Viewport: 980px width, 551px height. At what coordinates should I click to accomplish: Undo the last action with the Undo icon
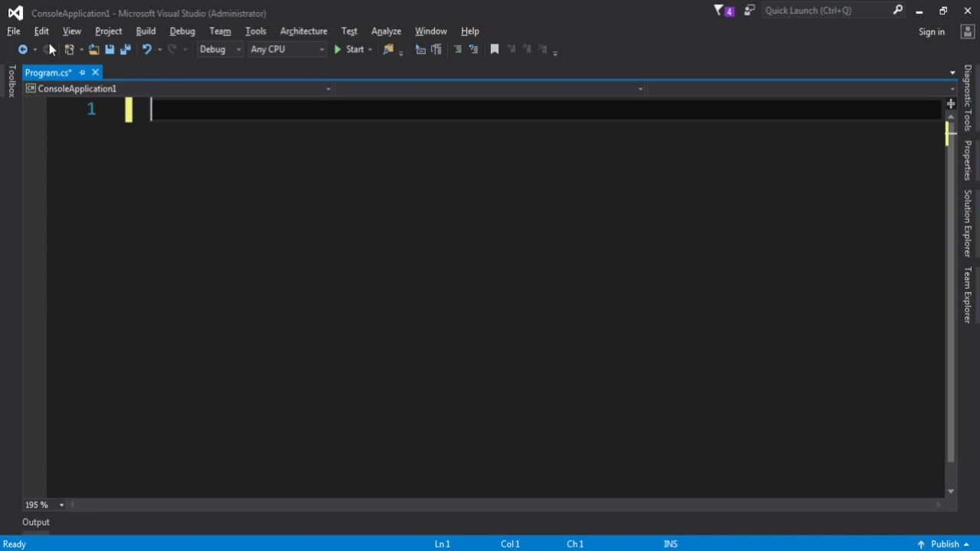click(146, 49)
